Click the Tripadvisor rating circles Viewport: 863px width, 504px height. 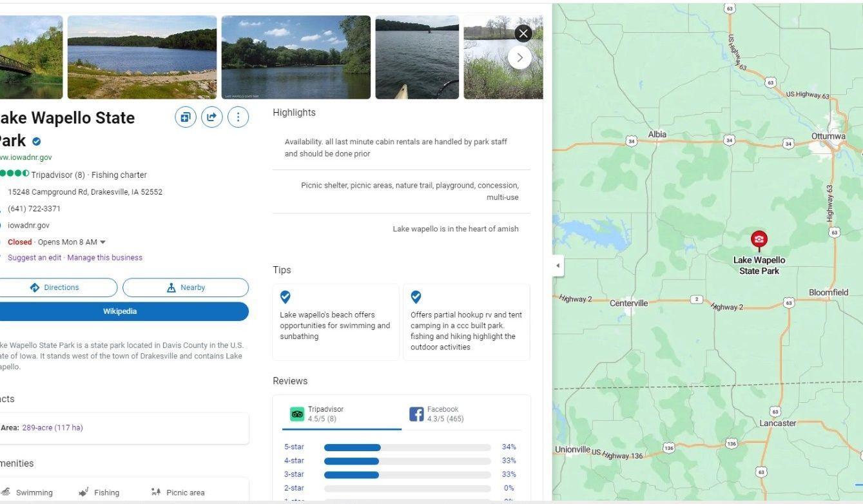tap(14, 174)
